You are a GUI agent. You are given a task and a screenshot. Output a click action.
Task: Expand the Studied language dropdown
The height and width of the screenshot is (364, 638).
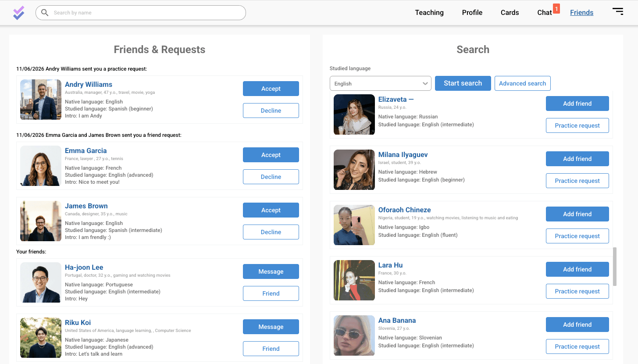(380, 83)
